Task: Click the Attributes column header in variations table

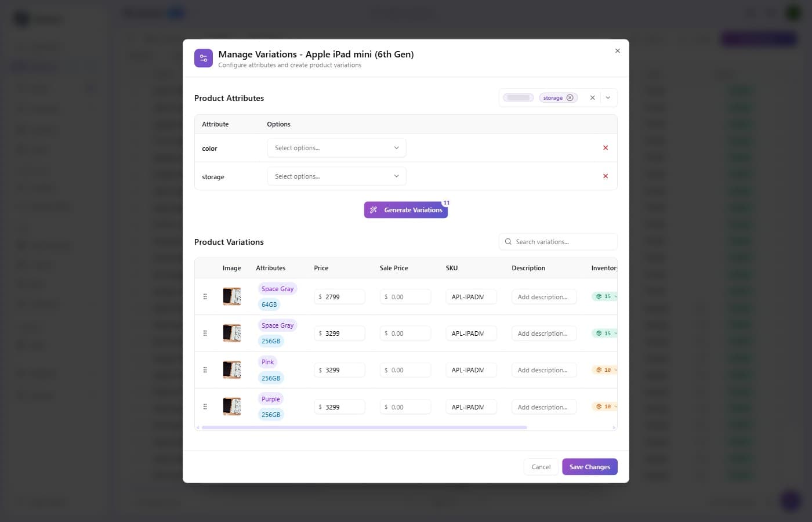Action: click(271, 268)
